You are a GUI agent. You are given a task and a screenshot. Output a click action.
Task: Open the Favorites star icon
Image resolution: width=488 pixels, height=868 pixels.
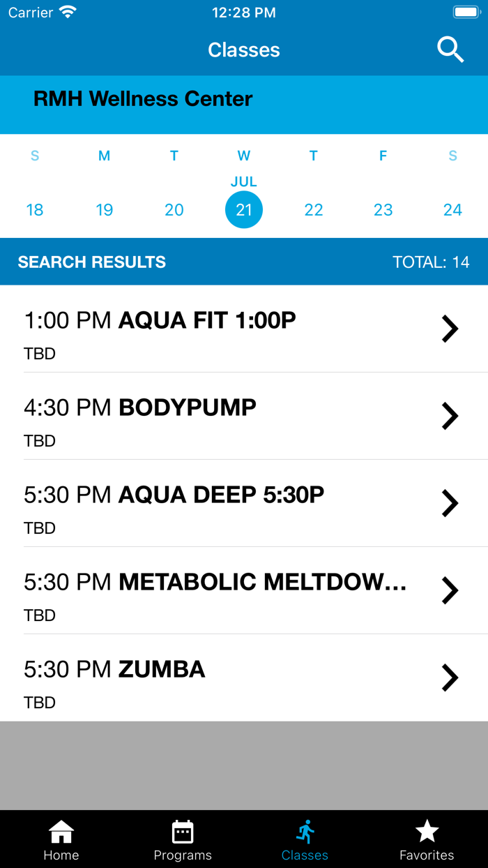pyautogui.click(x=427, y=832)
